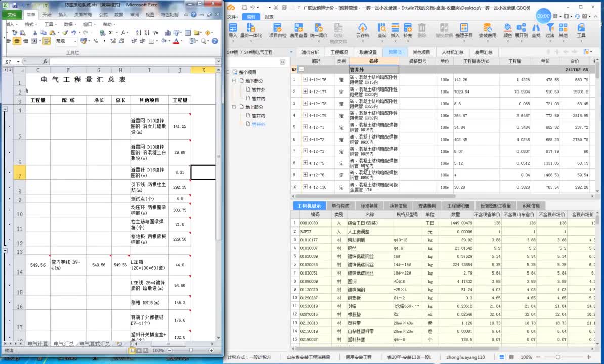Click the 展开到 expand-to icon
Image resolution: width=604 pixels, height=364 pixels.
(521, 31)
